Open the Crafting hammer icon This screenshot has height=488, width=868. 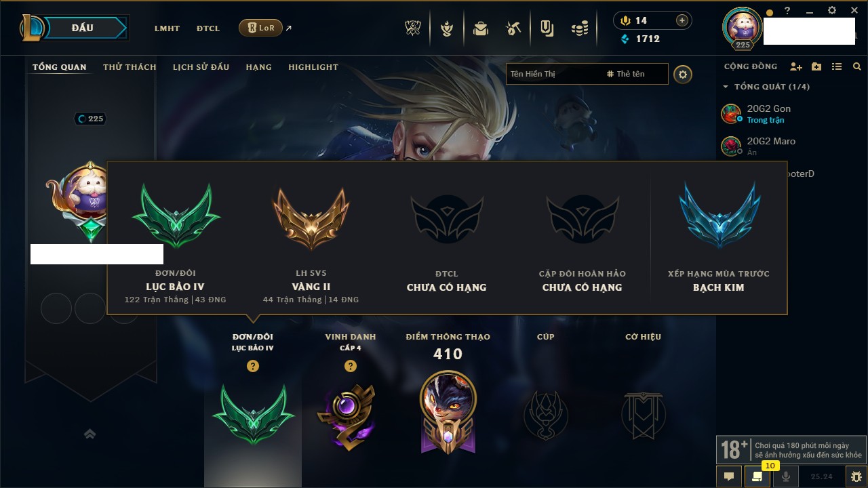click(x=513, y=28)
